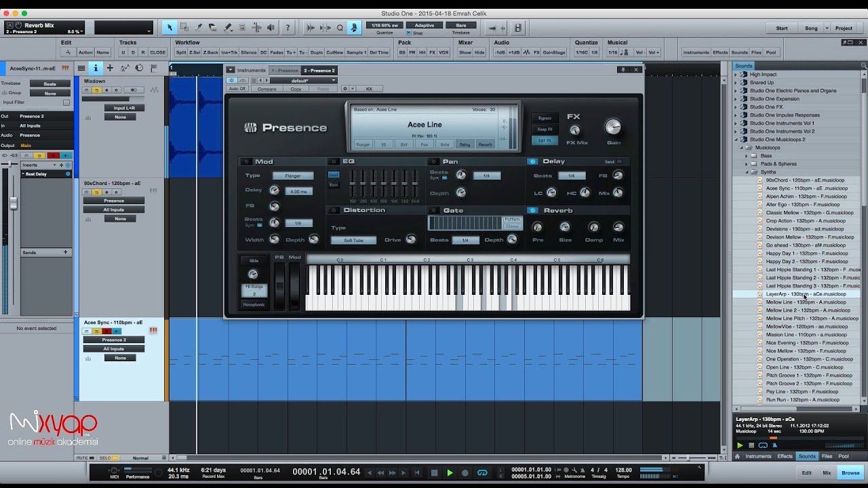Expand the Bass folder in Musicloops
The height and width of the screenshot is (488, 868).
pos(746,156)
